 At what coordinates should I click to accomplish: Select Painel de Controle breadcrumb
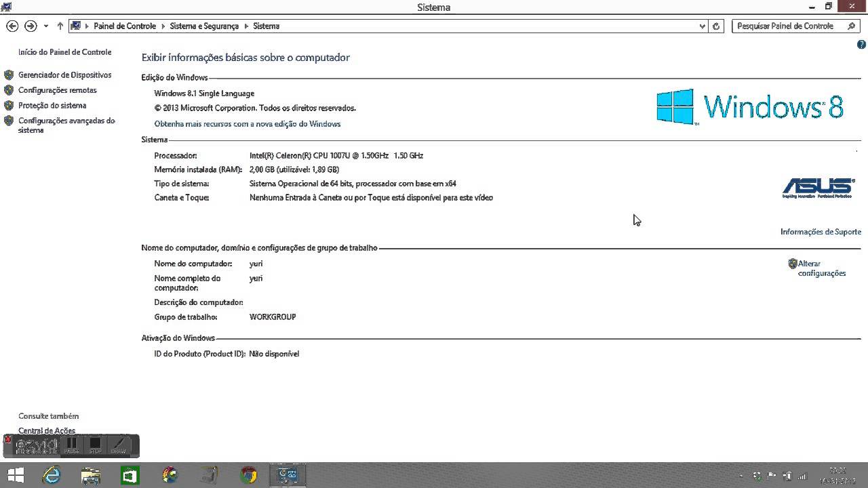point(125,26)
